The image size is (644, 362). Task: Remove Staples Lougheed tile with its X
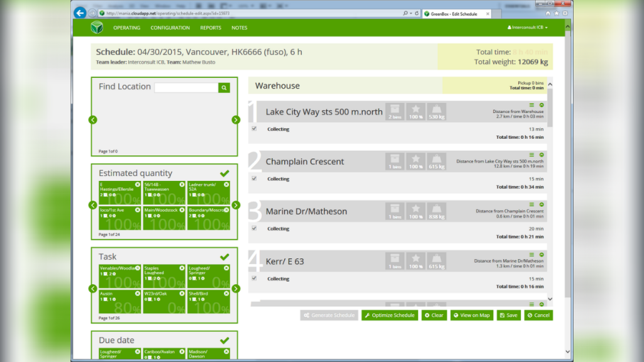[x=182, y=268]
